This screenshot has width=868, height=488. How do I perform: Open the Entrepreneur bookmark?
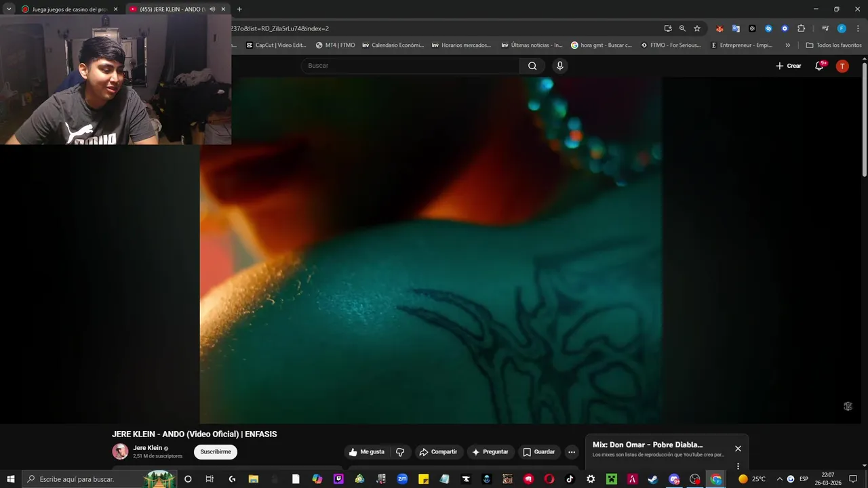(x=741, y=45)
